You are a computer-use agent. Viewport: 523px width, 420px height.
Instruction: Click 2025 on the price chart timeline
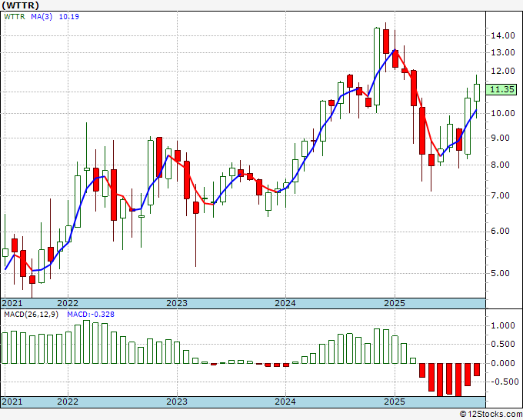[x=395, y=303]
